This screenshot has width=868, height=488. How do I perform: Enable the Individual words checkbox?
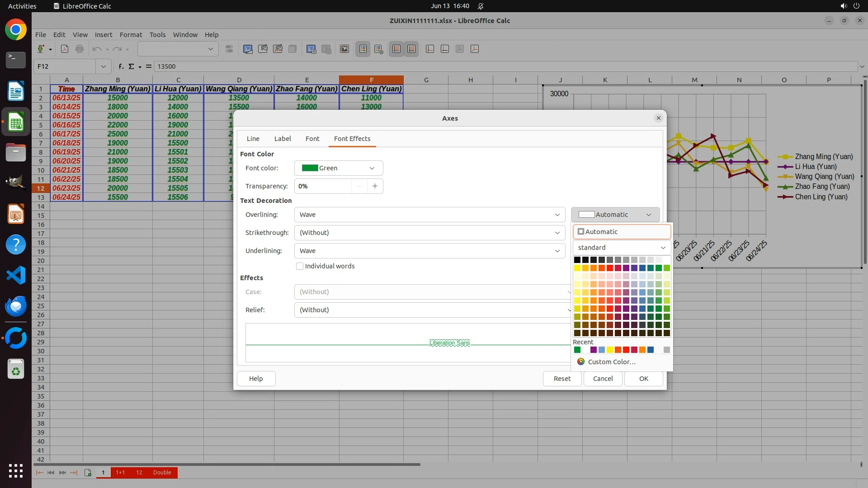[300, 266]
